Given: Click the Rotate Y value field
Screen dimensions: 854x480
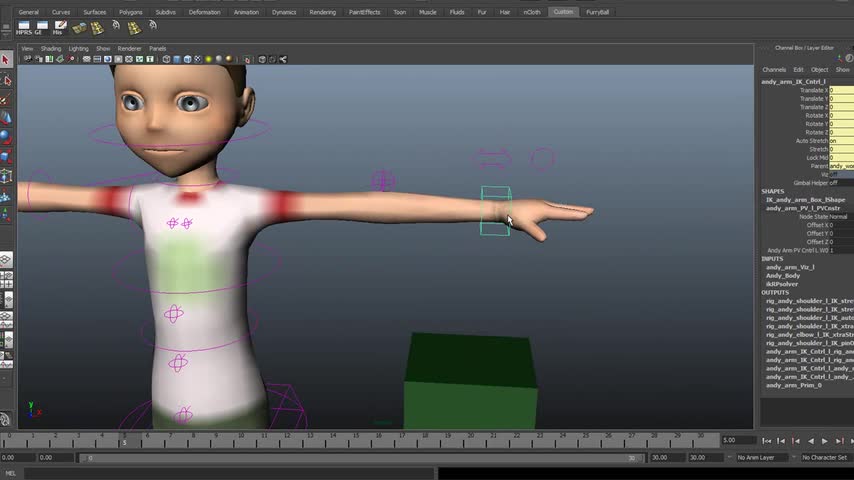Looking at the screenshot, I should point(841,124).
